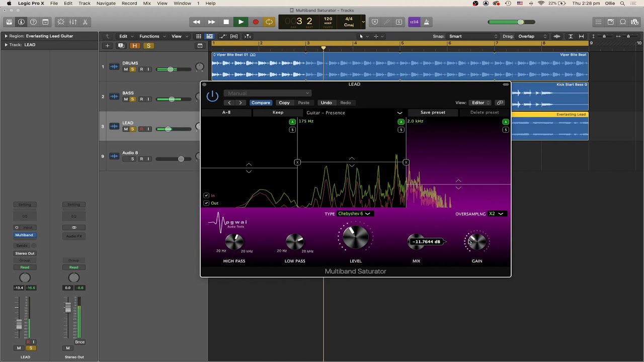Image resolution: width=644 pixels, height=362 pixels.
Task: Open the Navigate menu
Action: click(x=106, y=4)
